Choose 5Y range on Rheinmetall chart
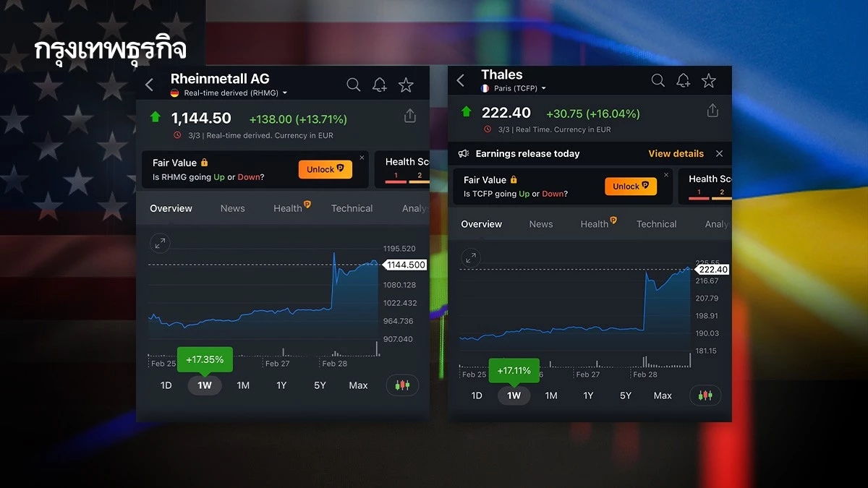The height and width of the screenshot is (488, 868). tap(320, 385)
